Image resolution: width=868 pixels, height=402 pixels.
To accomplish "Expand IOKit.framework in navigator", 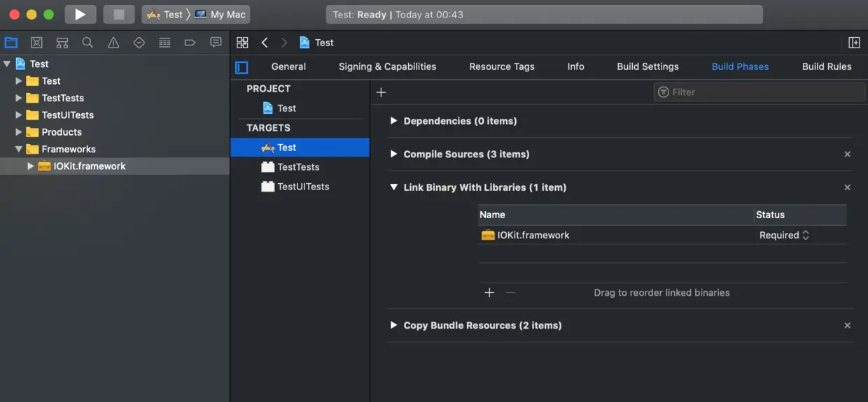I will (x=30, y=166).
